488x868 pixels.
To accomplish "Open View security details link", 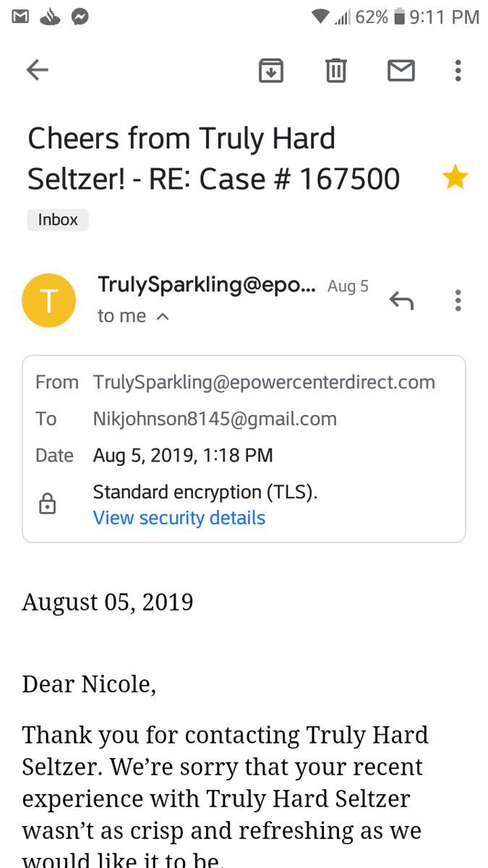I will coord(179,518).
